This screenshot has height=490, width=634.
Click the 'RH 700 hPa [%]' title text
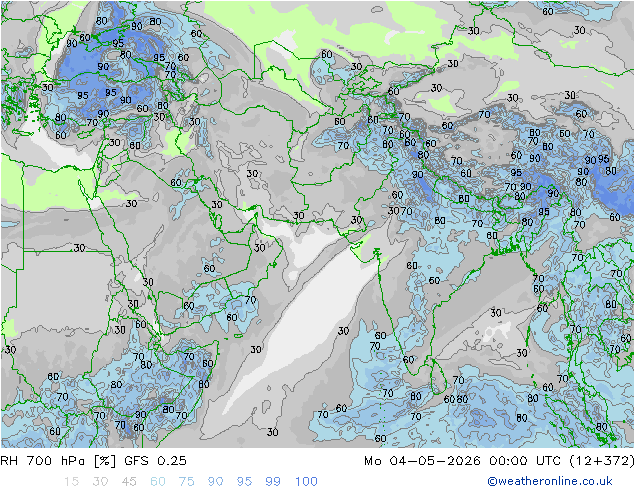(58, 461)
